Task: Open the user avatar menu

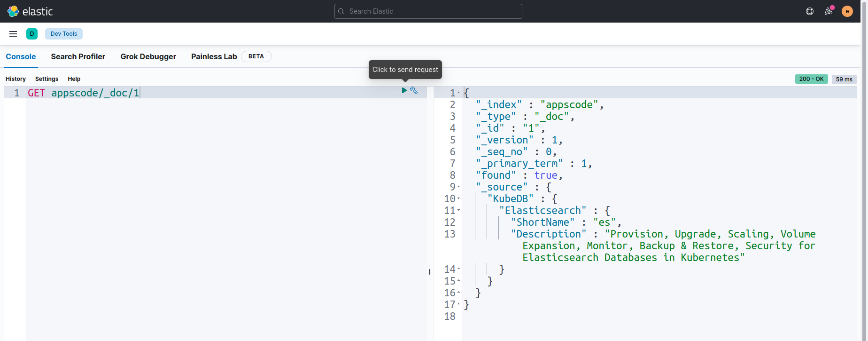Action: (847, 11)
